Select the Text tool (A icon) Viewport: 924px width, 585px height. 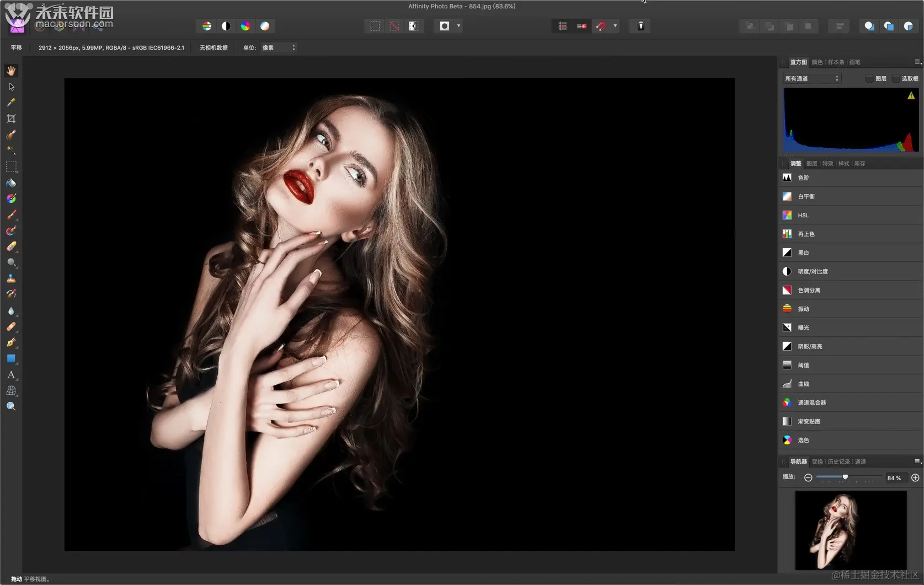point(11,375)
